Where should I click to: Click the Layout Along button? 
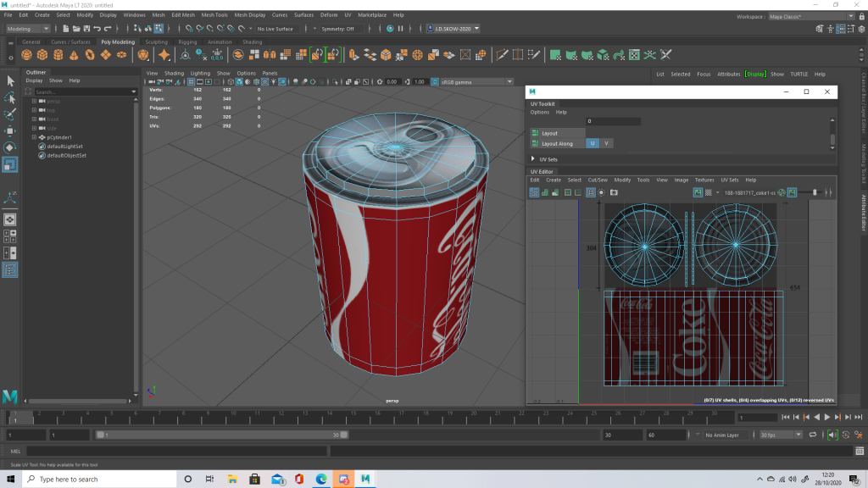pos(557,143)
